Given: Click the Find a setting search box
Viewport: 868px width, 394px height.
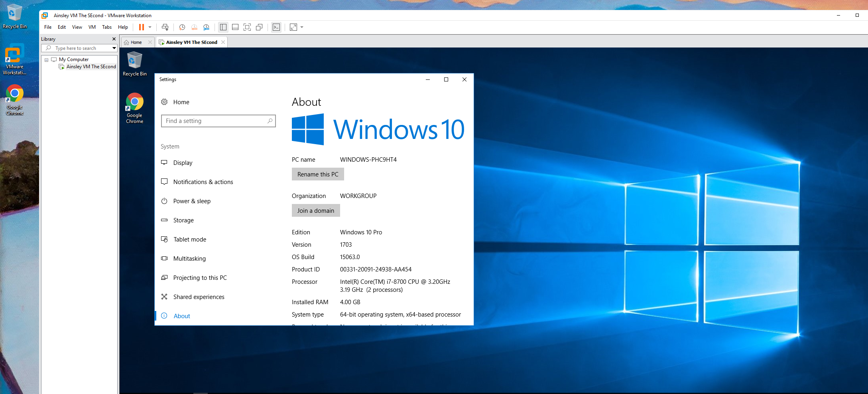Looking at the screenshot, I should (218, 121).
